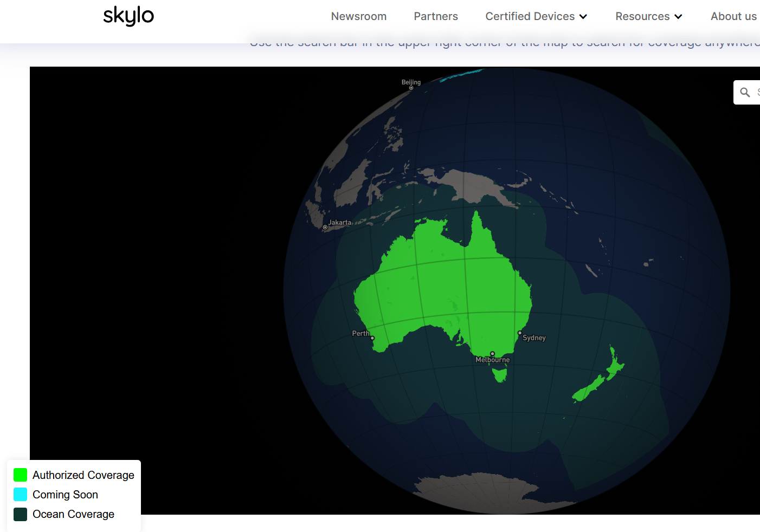Click the Skylo logo
The height and width of the screenshot is (532, 760).
pos(128,16)
